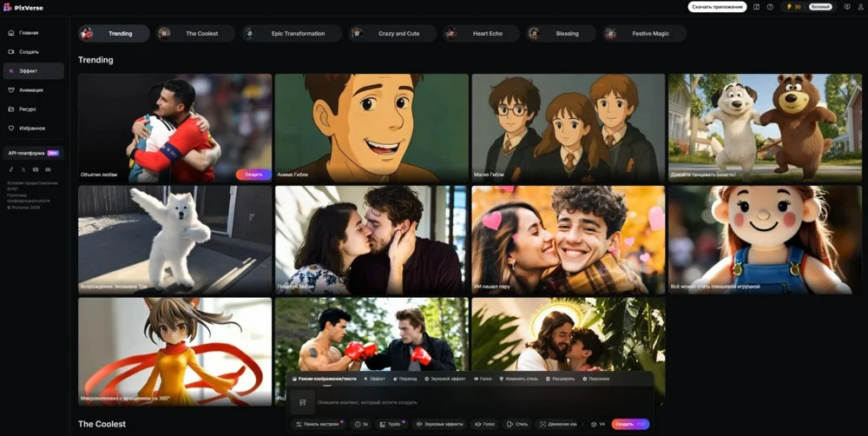
Task: Toggle the Звуковые эффекты option
Action: coord(440,424)
